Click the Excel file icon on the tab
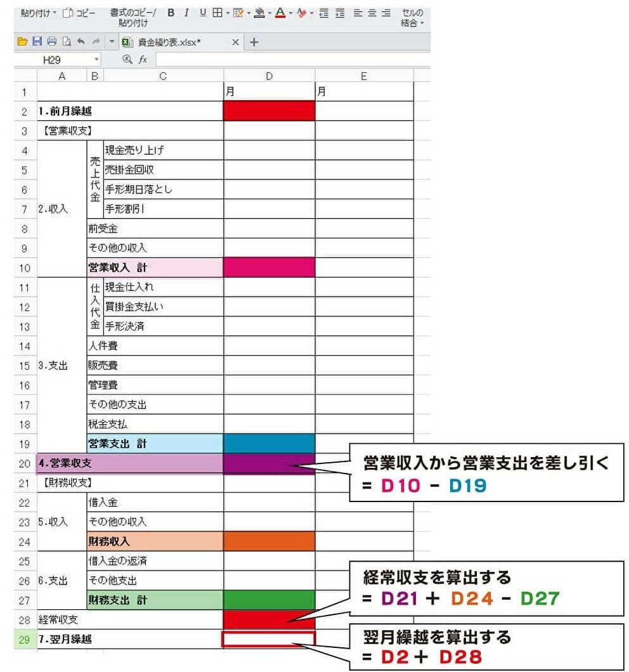Image resolution: width=629 pixels, height=672 pixels. point(127,42)
